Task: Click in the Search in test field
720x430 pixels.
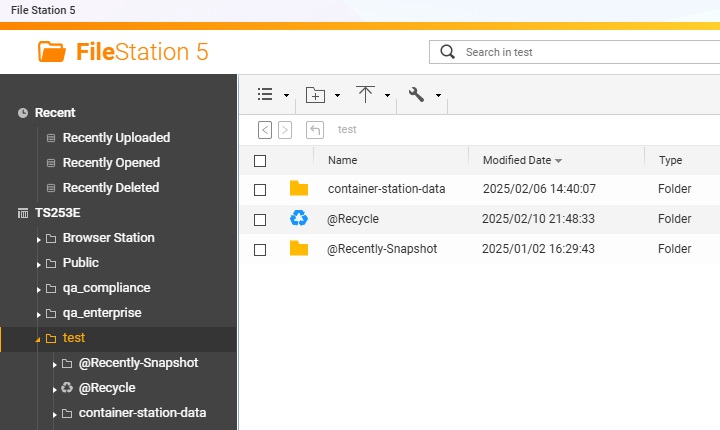Action: (x=574, y=52)
